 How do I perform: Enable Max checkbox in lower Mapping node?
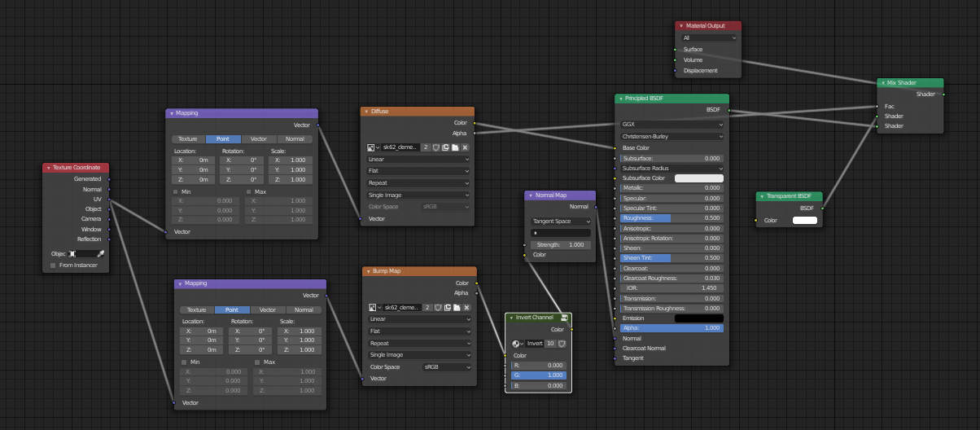pyautogui.click(x=258, y=362)
